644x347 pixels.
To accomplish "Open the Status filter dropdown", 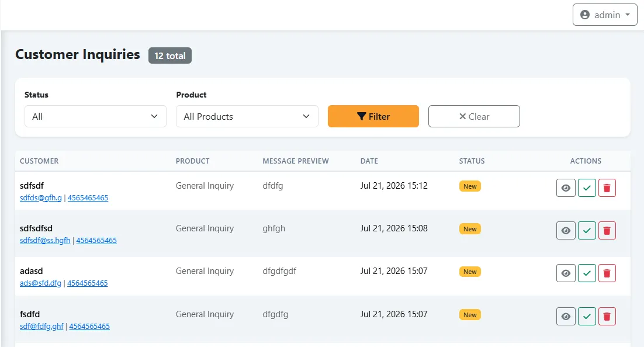I will pyautogui.click(x=95, y=116).
